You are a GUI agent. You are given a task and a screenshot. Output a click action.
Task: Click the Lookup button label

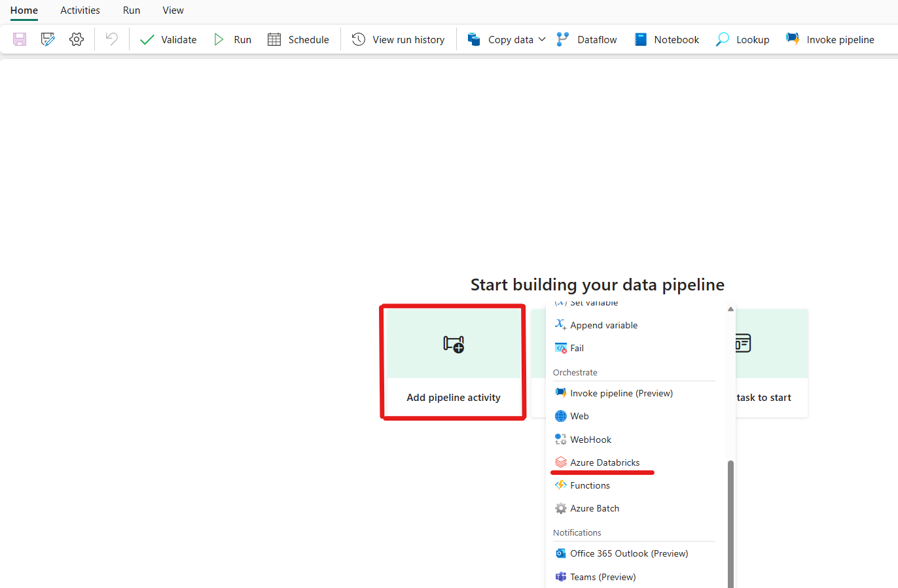coord(753,39)
